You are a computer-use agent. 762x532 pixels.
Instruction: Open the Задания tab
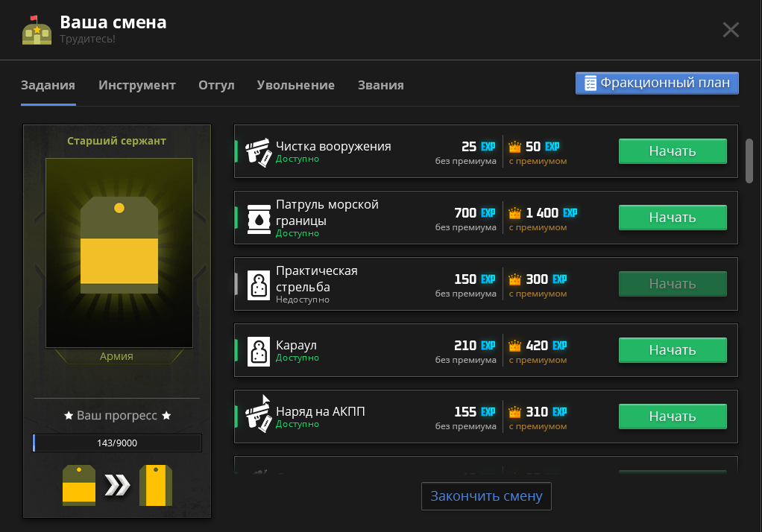coord(48,86)
